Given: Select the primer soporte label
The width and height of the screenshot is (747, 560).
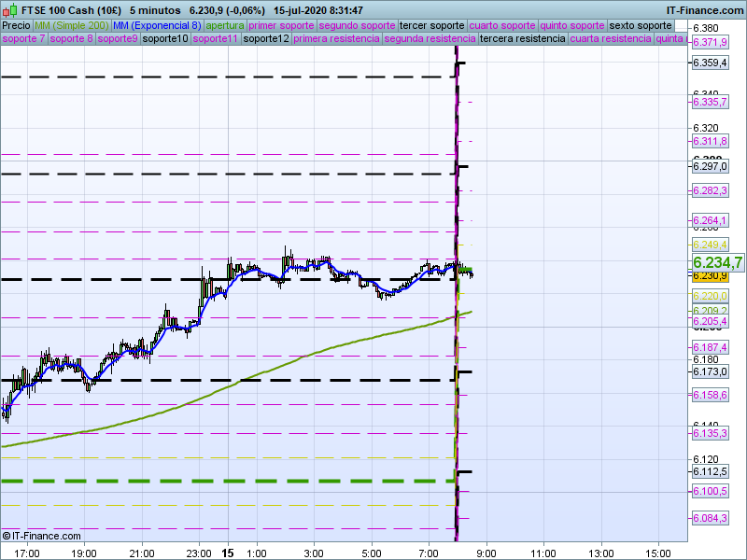Looking at the screenshot, I should tap(282, 26).
